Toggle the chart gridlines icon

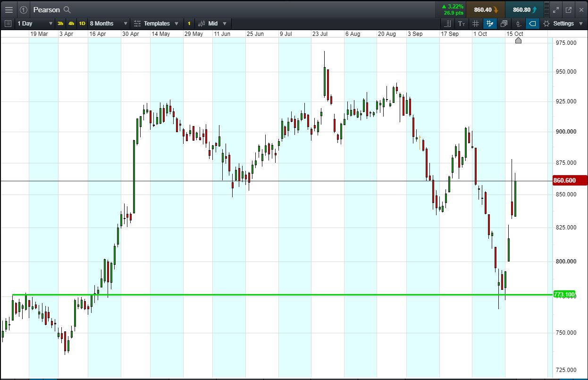pyautogui.click(x=476, y=23)
